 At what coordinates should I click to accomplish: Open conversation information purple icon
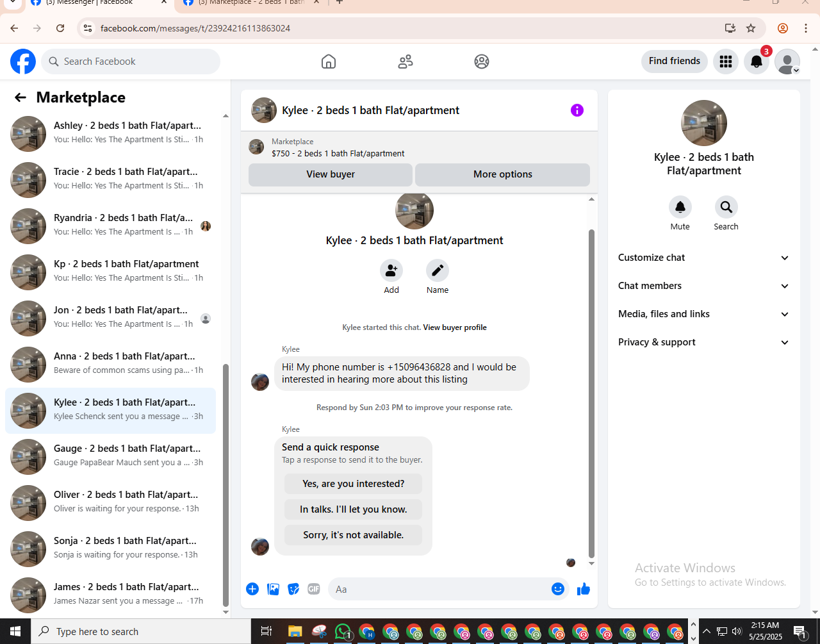577,110
